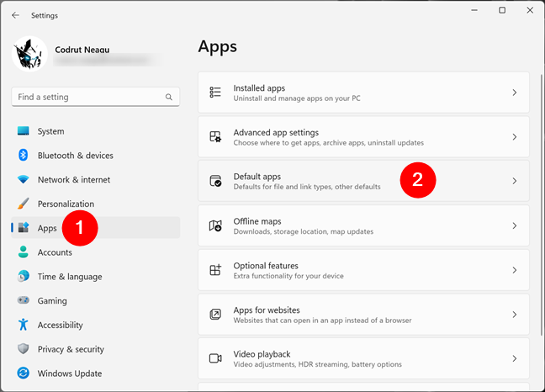Click the Video playback camera icon
Screen dimensions: 545x392
(x=215, y=358)
